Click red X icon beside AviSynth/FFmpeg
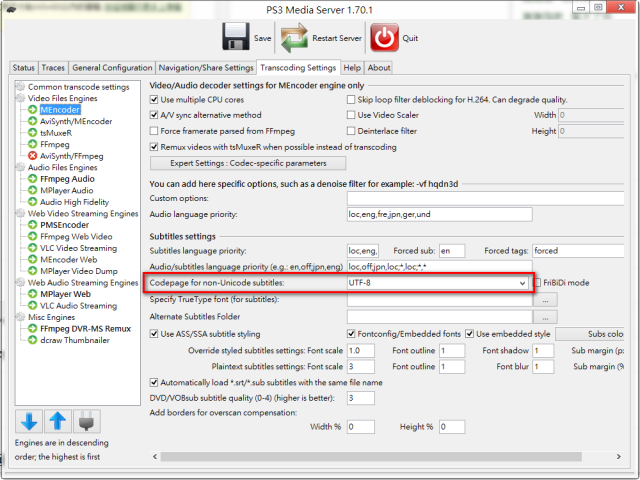 coord(33,156)
